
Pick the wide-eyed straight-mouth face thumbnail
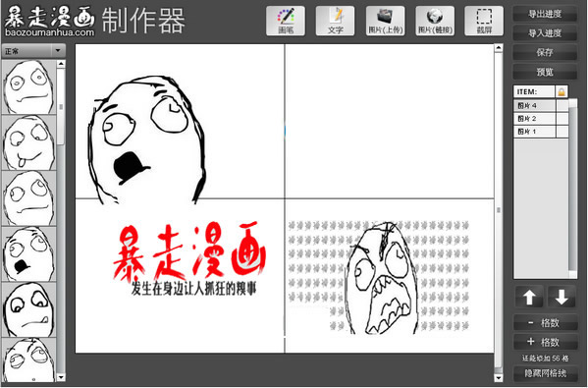pos(28,87)
